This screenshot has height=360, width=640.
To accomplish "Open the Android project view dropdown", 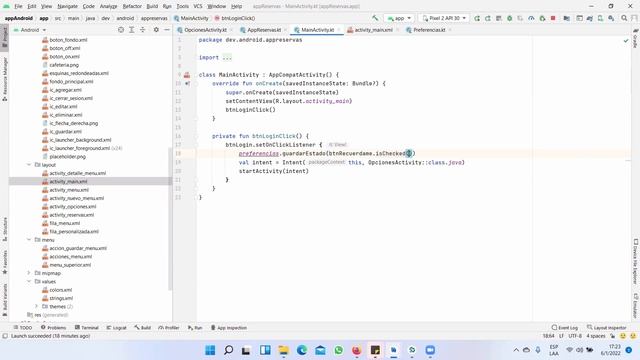I will coord(30,30).
